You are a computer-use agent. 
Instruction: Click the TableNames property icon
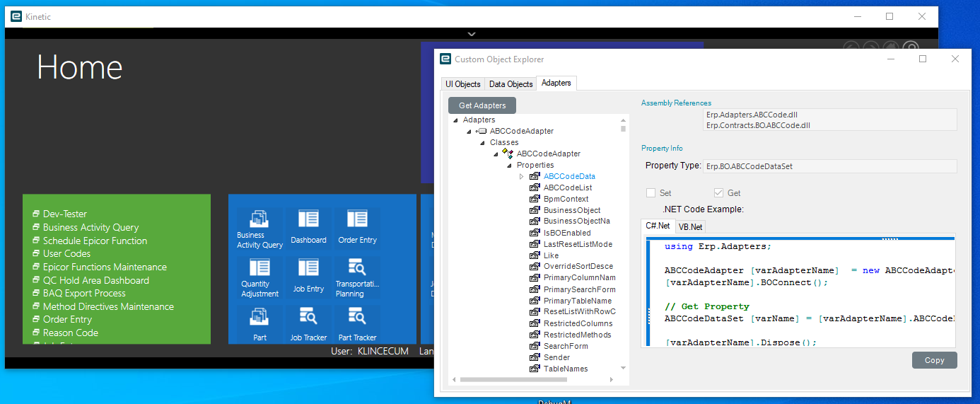[x=535, y=369]
